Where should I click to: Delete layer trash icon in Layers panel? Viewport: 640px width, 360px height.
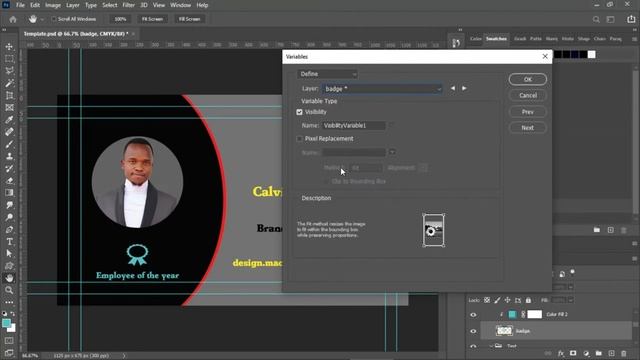[x=624, y=353]
